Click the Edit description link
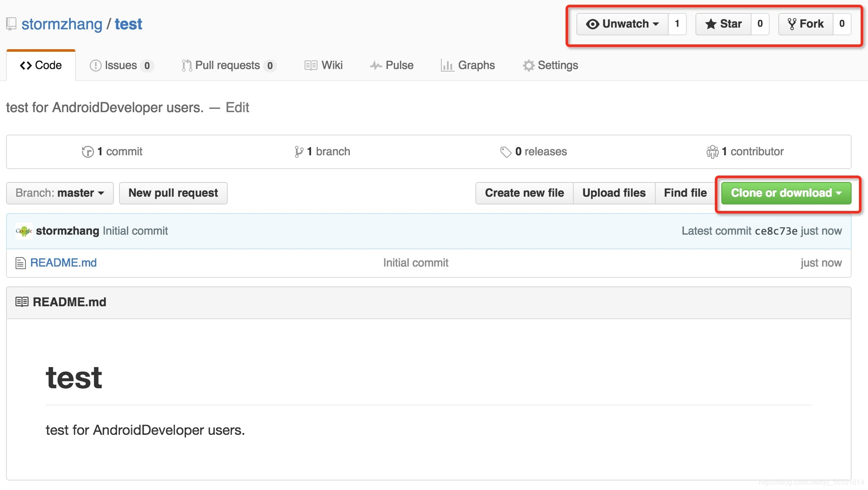Image resolution: width=868 pixels, height=490 pixels. (x=237, y=108)
